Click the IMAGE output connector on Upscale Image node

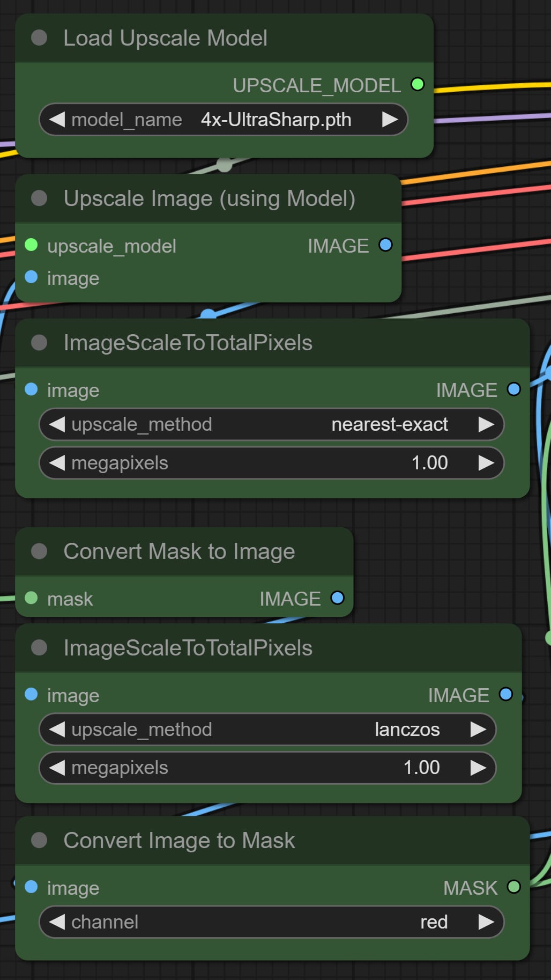[x=385, y=245]
